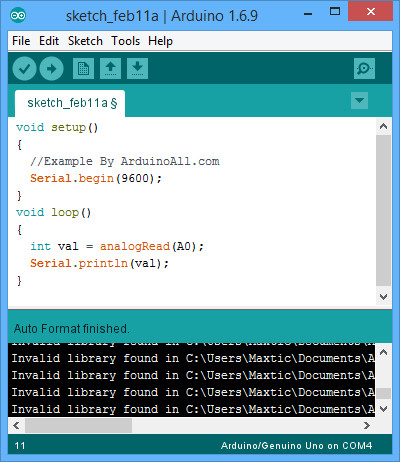Open the Tools menu
The image size is (400, 462).
click(126, 41)
